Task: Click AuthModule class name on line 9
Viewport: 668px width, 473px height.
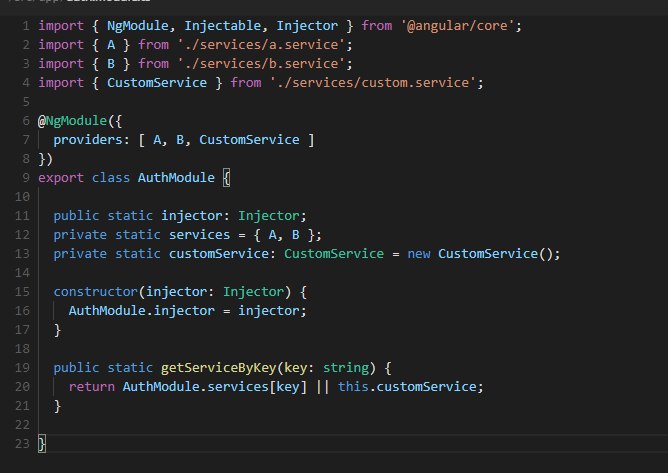Action: coord(176,178)
